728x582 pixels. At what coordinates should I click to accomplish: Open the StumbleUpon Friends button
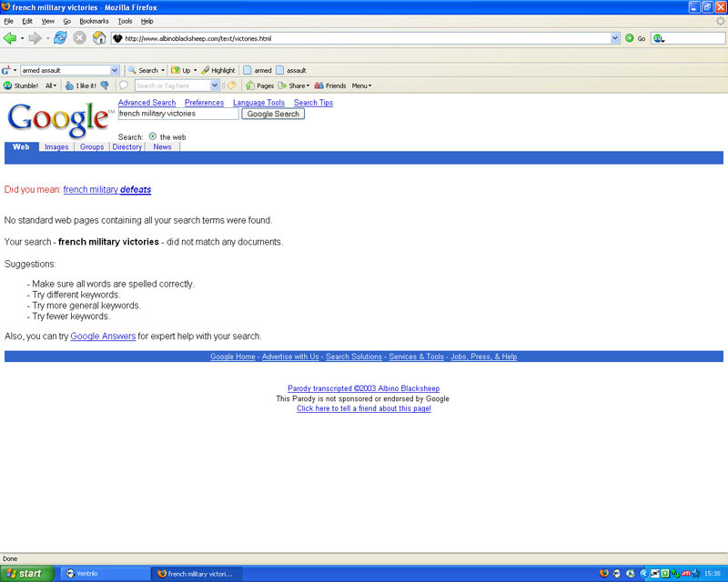[x=330, y=85]
